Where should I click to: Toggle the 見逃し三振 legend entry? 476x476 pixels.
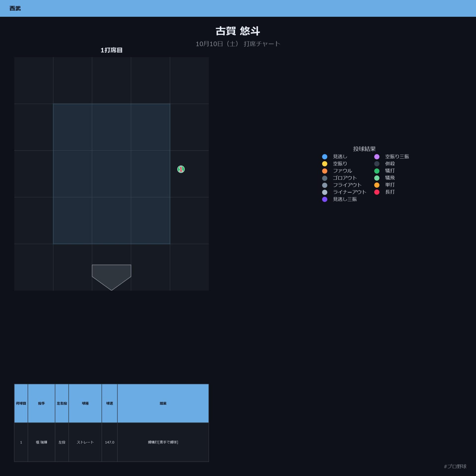pos(339,199)
